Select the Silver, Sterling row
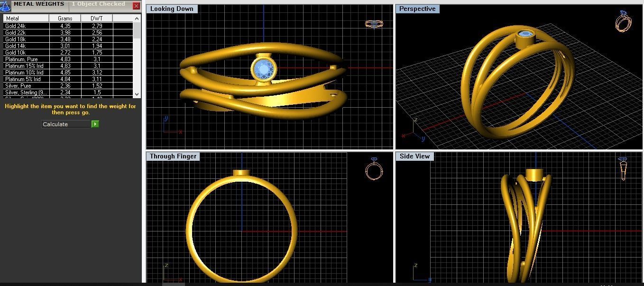644x286 pixels. click(x=68, y=92)
